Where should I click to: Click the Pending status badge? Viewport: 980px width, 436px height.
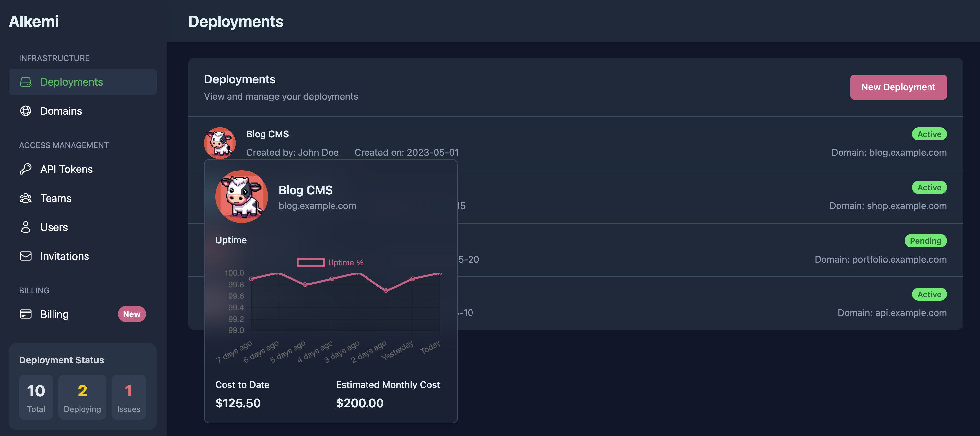pyautogui.click(x=925, y=241)
